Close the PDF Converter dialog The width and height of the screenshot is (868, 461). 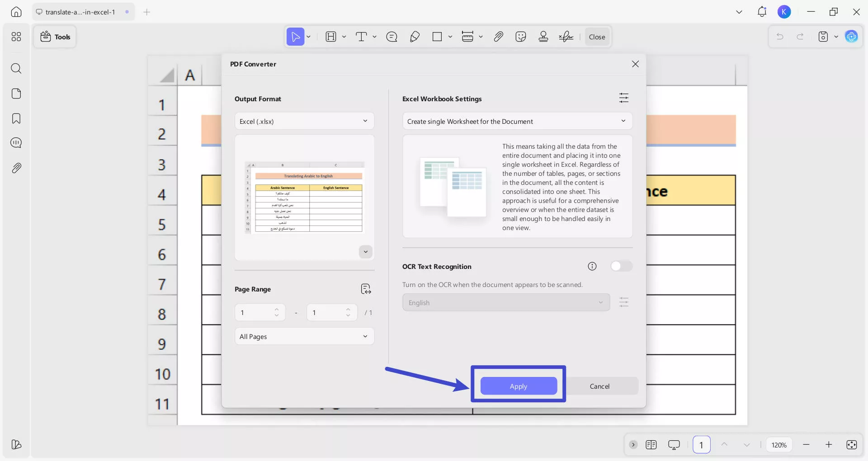(x=635, y=64)
